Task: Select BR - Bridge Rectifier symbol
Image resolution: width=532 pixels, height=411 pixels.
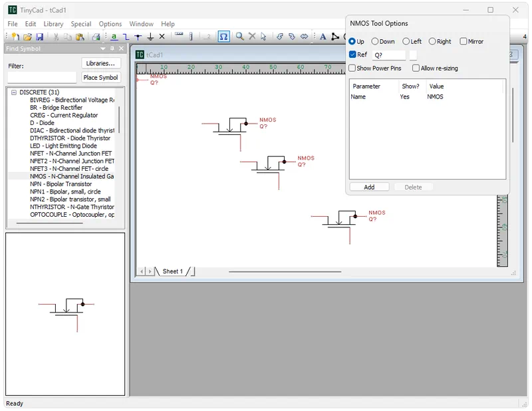Action: [56, 108]
